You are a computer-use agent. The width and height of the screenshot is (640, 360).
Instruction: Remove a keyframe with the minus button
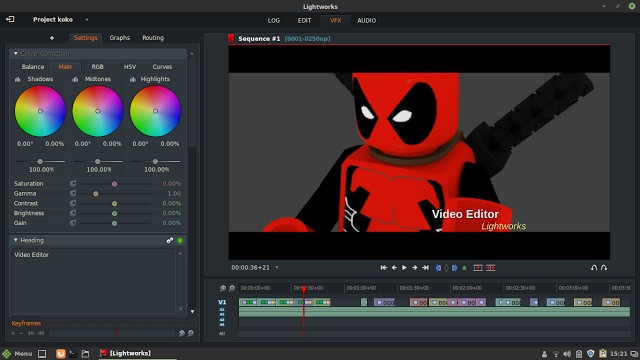21,333
